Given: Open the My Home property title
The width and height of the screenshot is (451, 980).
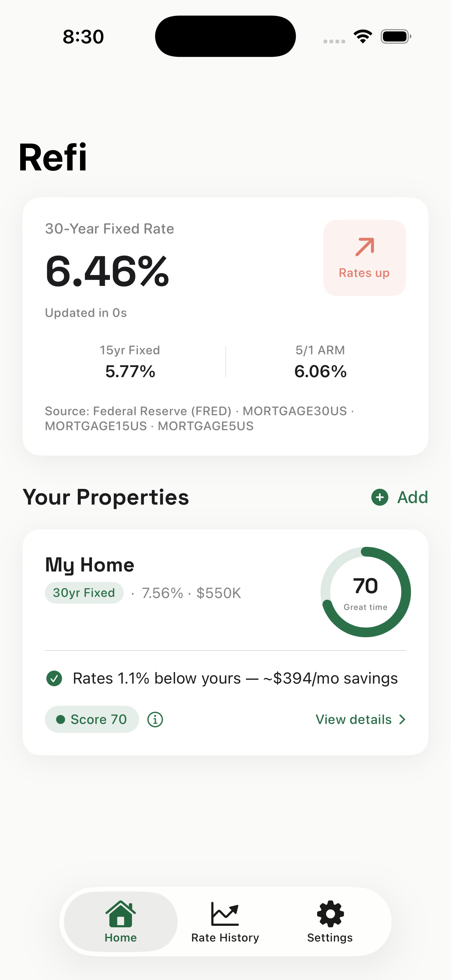Looking at the screenshot, I should point(90,564).
